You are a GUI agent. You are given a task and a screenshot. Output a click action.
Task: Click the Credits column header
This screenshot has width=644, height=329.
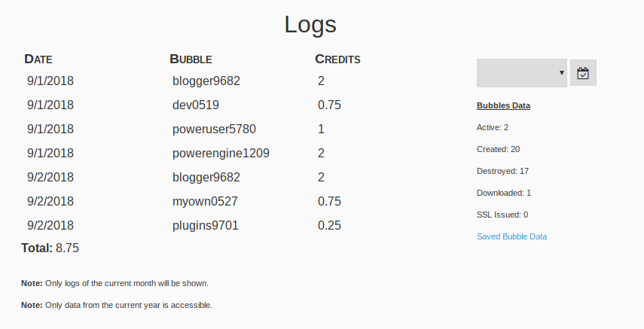(x=337, y=59)
